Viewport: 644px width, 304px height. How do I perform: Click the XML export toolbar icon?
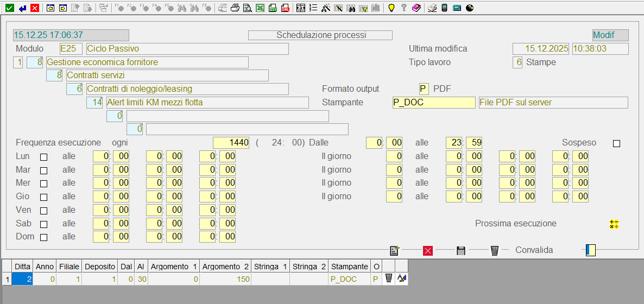285,8
